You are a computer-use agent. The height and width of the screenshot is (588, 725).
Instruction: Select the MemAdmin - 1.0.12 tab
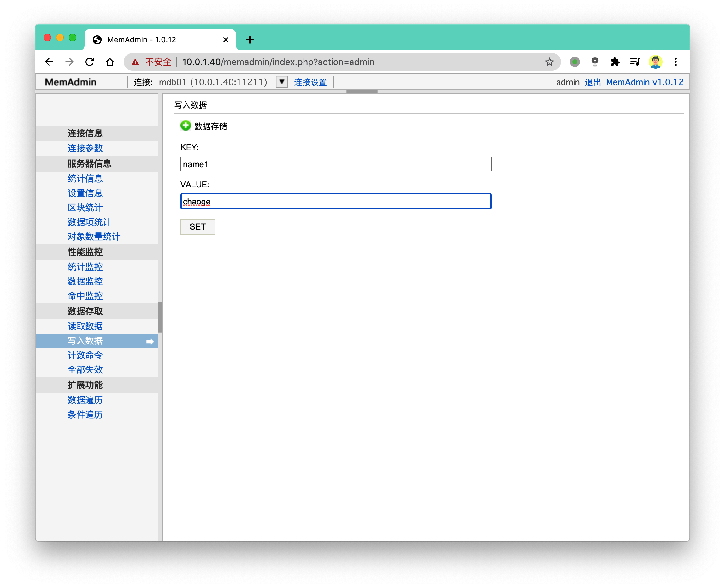pos(160,40)
